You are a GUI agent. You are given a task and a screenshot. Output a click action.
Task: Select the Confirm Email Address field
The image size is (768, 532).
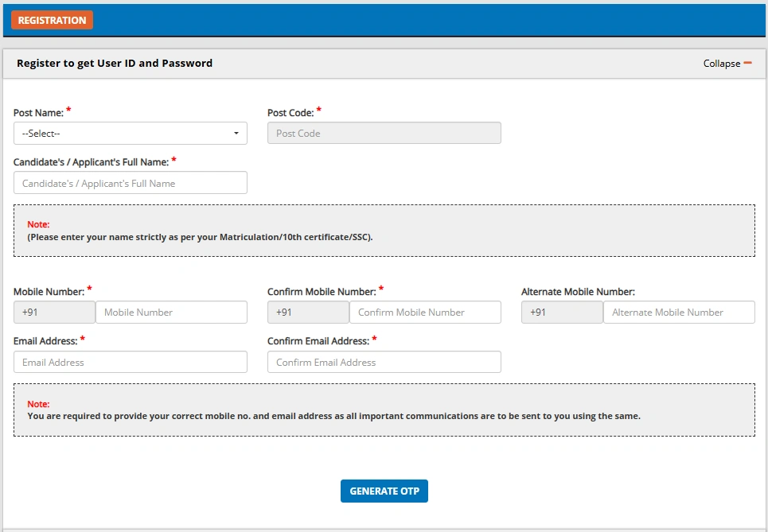[x=384, y=363]
